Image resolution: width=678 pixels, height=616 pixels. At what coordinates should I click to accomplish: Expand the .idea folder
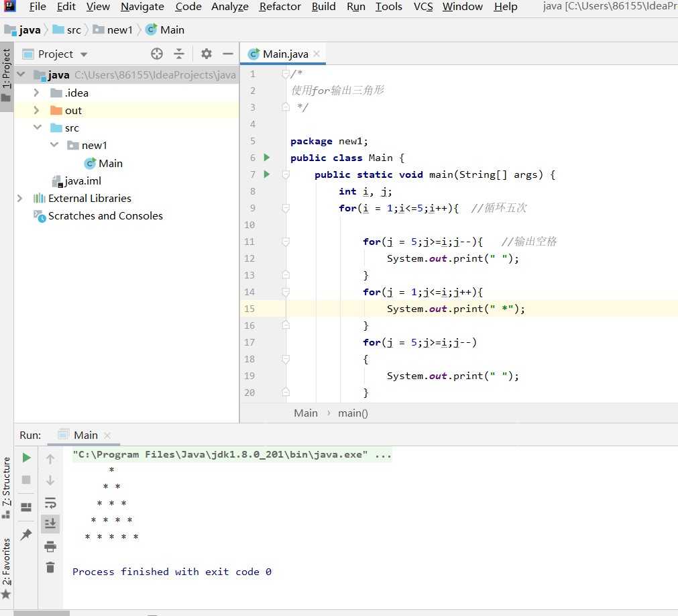tap(36, 93)
